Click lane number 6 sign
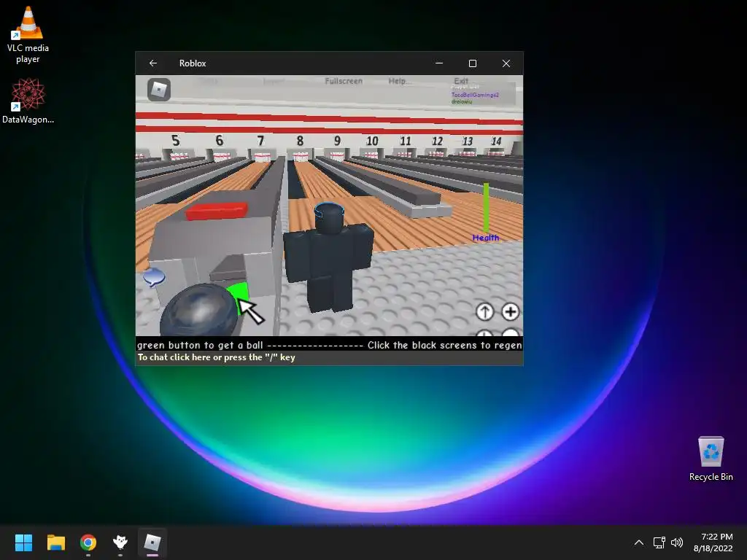This screenshot has width=747, height=560. tap(219, 141)
